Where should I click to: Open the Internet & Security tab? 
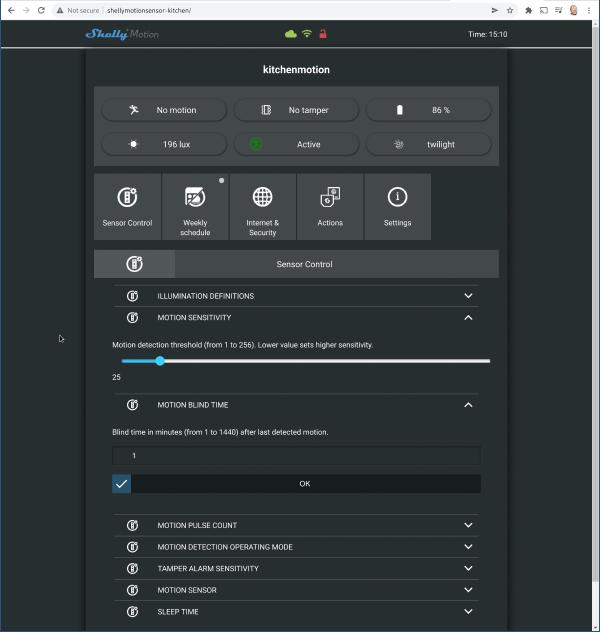tap(263, 207)
